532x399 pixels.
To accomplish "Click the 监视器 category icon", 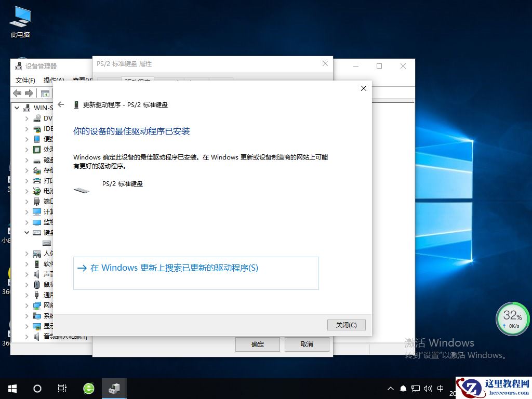I will pyautogui.click(x=38, y=222).
